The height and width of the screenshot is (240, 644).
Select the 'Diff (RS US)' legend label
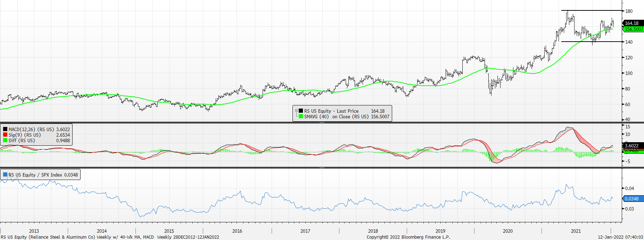(22, 140)
